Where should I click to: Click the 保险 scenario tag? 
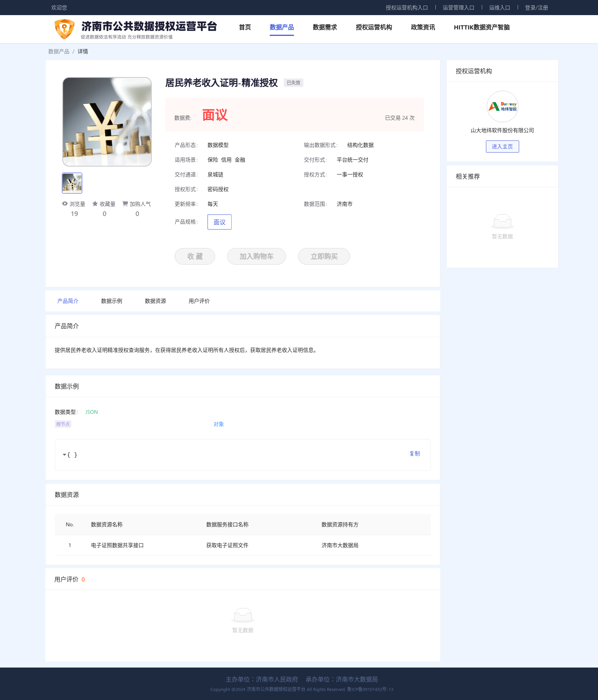coord(213,160)
